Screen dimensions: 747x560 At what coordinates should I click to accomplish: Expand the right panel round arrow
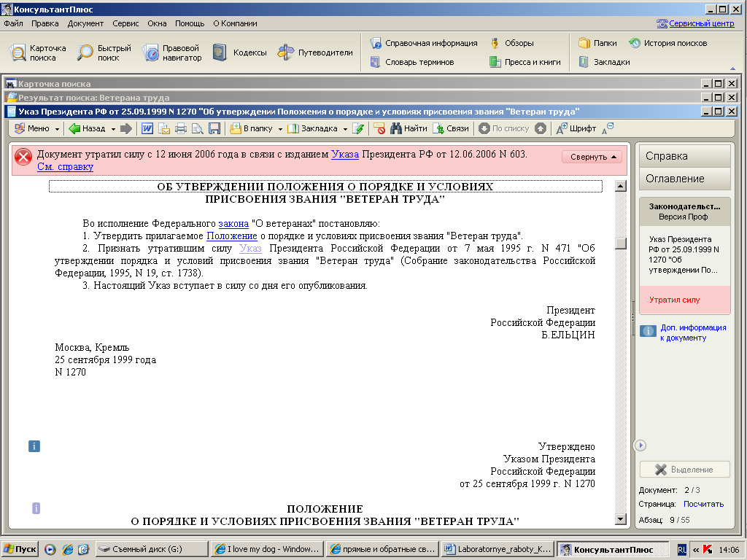coord(640,446)
